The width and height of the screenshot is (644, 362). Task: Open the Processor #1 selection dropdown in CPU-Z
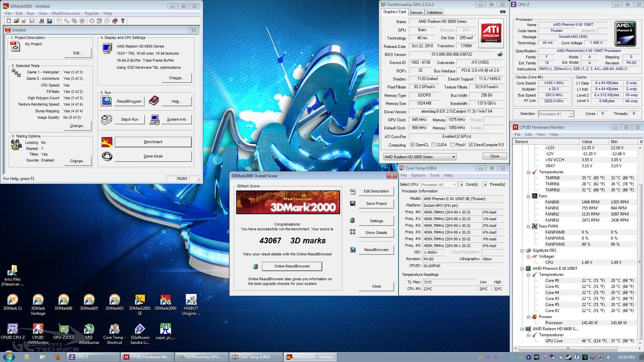pos(556,114)
